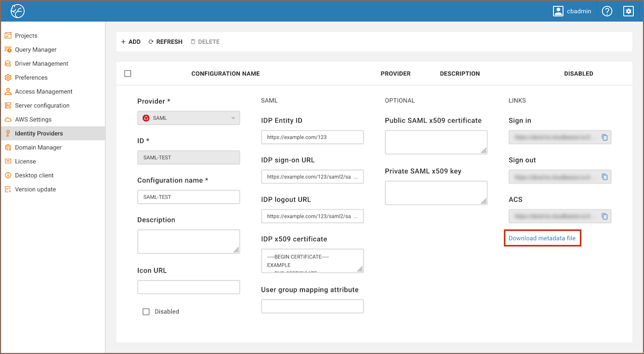Copy the Sign in URL with its copy icon

tap(604, 137)
